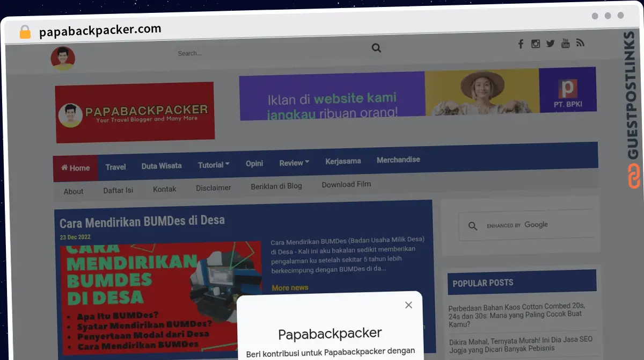Image resolution: width=644 pixels, height=360 pixels.
Task: Expand the Tutorial dropdown menu
Action: click(214, 165)
